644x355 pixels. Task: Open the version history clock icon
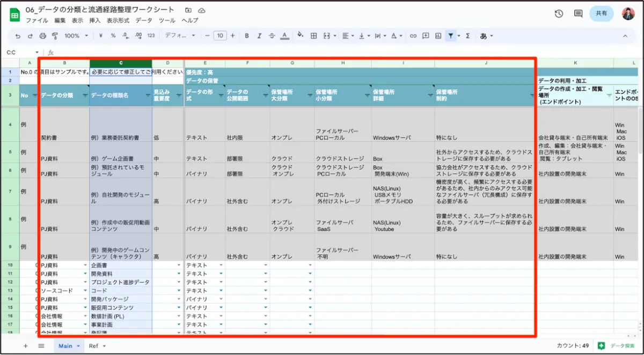tap(559, 14)
